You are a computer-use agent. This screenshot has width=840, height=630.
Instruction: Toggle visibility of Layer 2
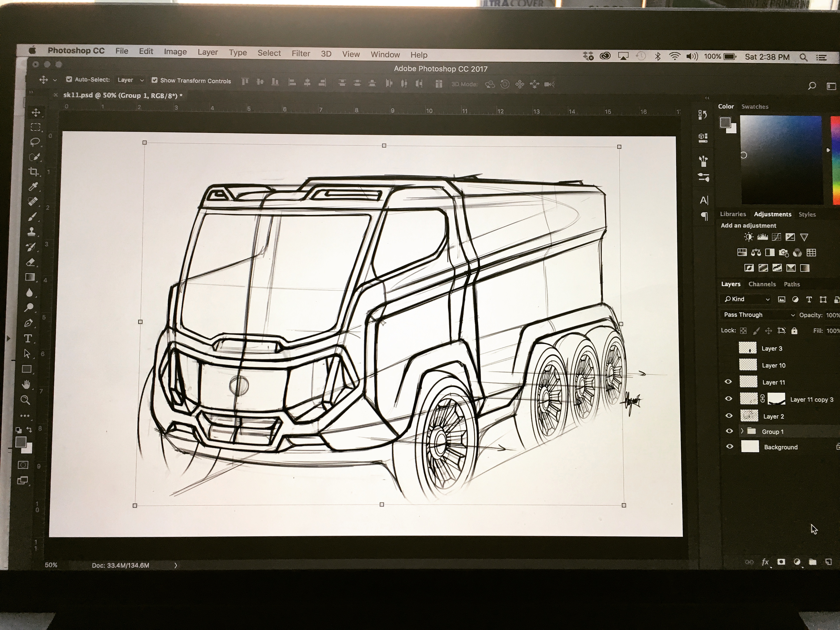pos(729,416)
